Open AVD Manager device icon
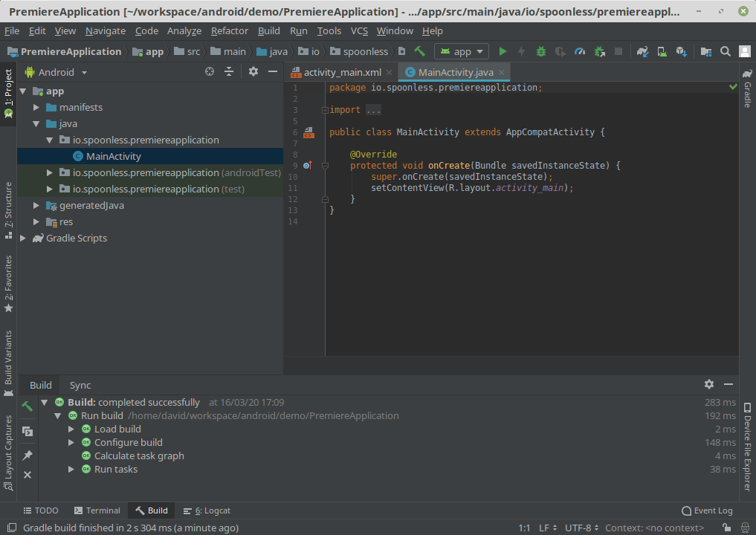This screenshot has height=535, width=756. click(662, 51)
